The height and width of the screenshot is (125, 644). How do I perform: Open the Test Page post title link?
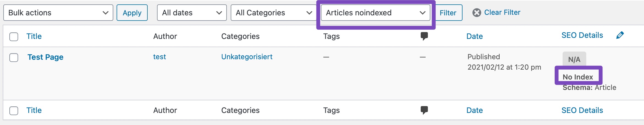tap(45, 57)
